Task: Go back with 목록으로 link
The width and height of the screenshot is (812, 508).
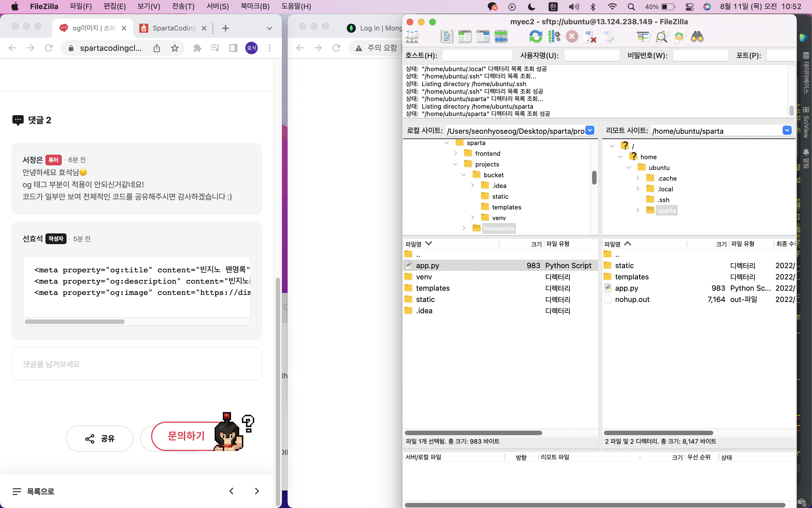Action: 33,491
